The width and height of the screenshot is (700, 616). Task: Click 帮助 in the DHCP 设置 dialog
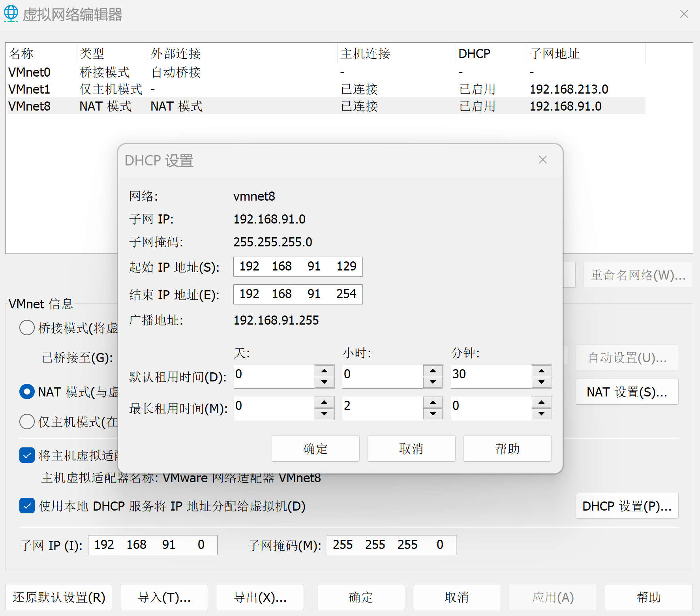coord(507,449)
